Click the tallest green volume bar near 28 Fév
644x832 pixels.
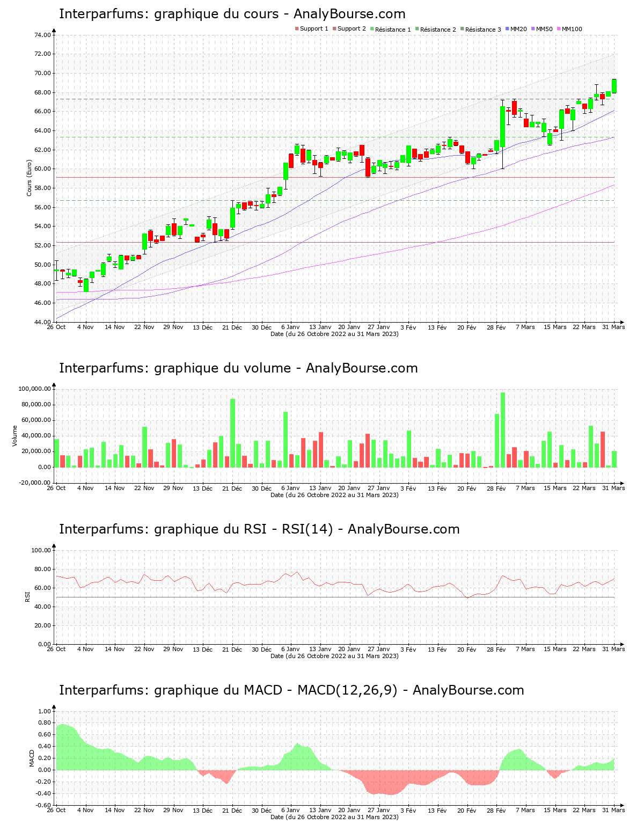503,429
